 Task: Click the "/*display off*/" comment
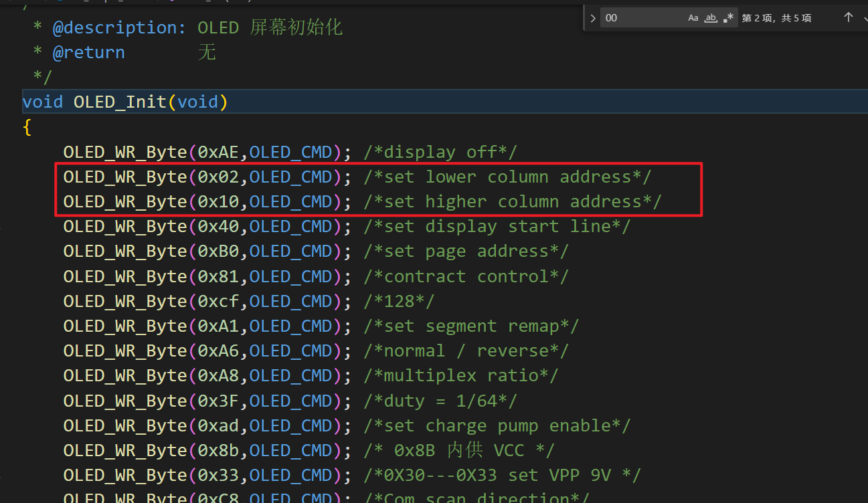pyautogui.click(x=440, y=153)
